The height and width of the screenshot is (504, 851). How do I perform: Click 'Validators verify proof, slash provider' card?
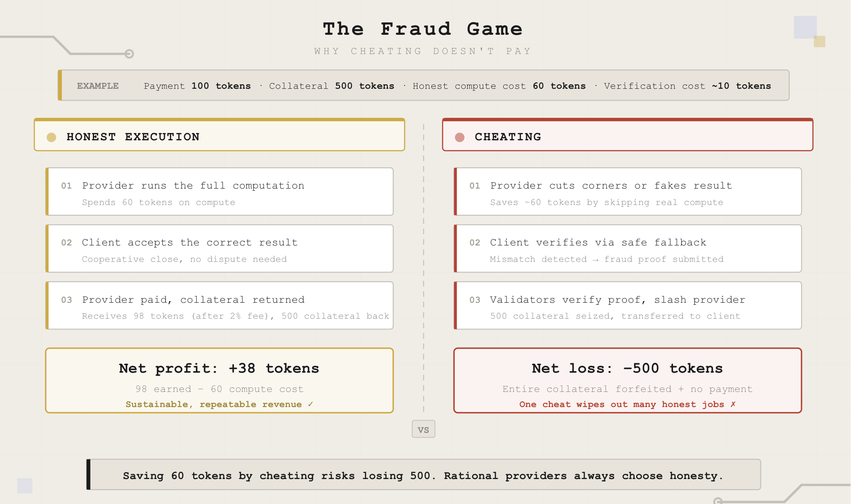pos(628,305)
